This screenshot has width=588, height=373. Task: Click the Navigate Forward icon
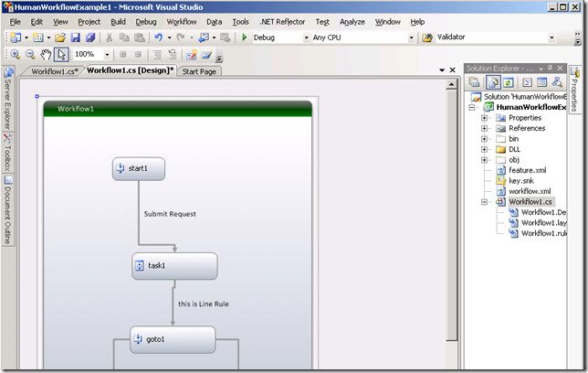226,37
